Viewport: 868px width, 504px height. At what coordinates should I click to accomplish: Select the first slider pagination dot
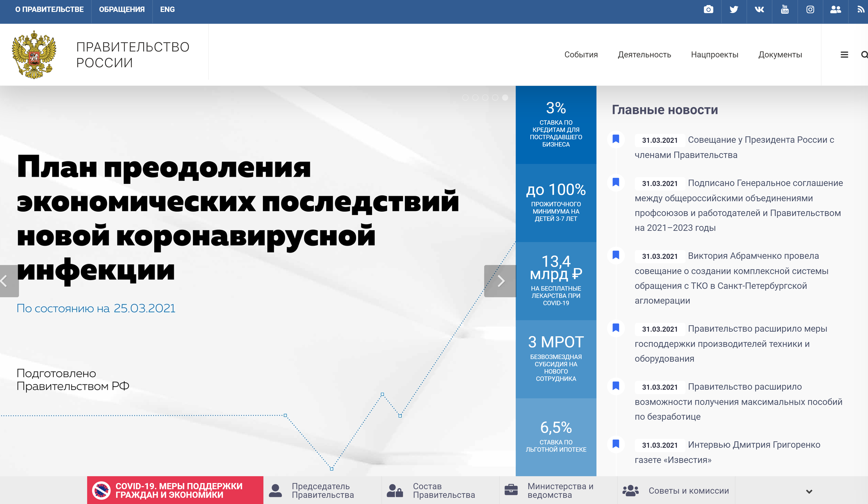tap(465, 98)
